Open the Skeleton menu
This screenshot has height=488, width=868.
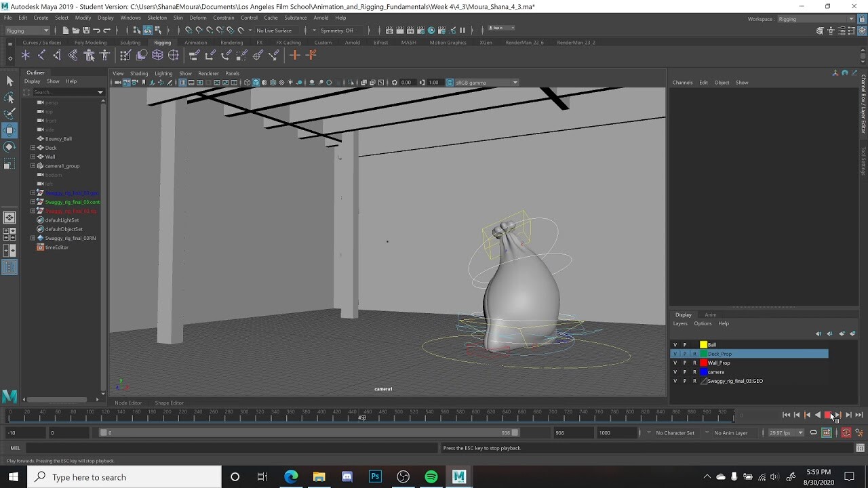click(x=157, y=18)
